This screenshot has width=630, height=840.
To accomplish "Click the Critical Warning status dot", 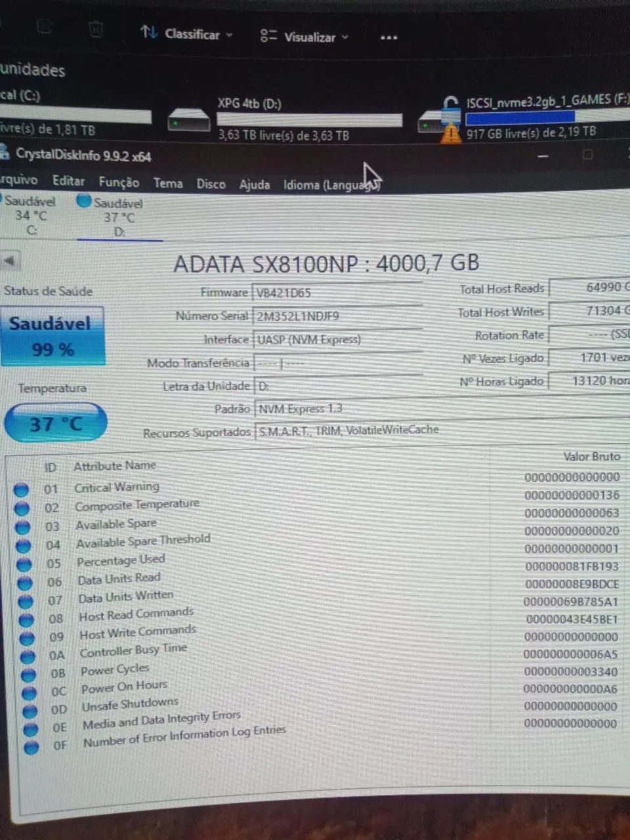I will [x=22, y=490].
